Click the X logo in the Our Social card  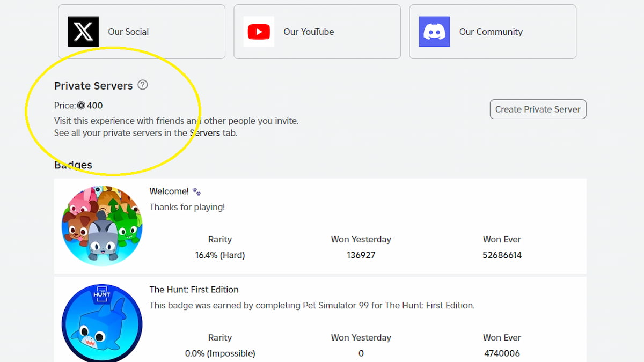(x=83, y=32)
